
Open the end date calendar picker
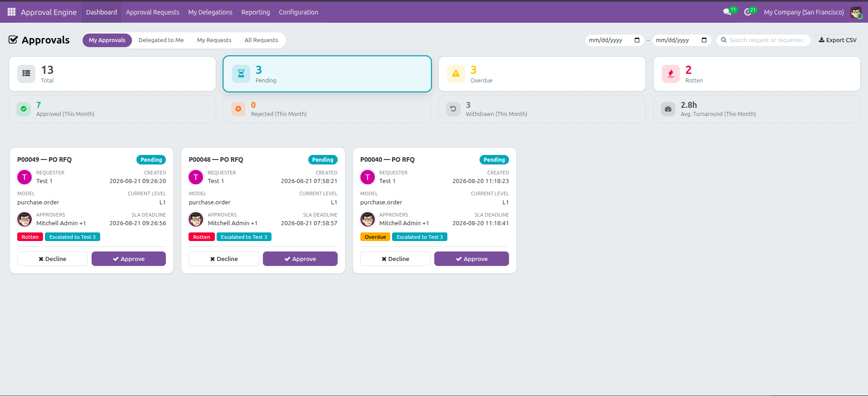[x=704, y=40]
